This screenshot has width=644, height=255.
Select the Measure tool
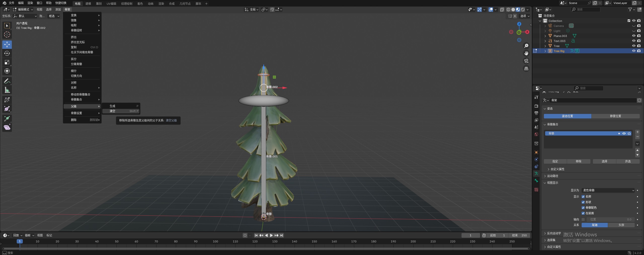pyautogui.click(x=7, y=90)
